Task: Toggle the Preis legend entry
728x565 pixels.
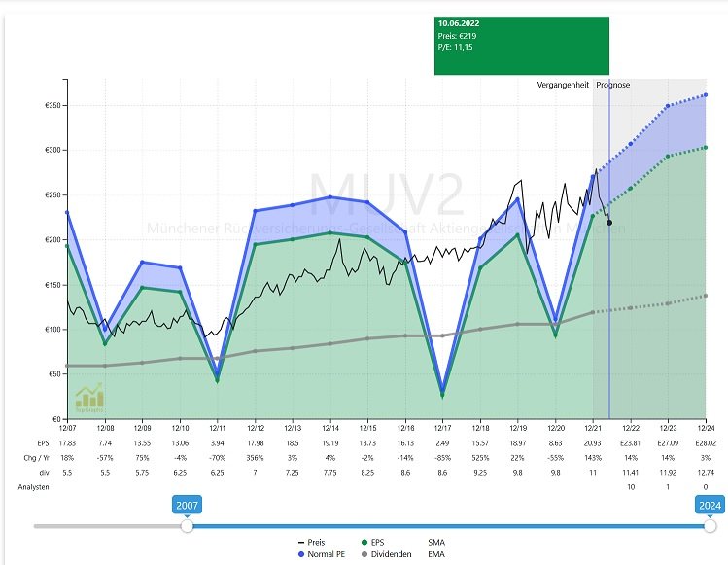Action: pyautogui.click(x=311, y=543)
